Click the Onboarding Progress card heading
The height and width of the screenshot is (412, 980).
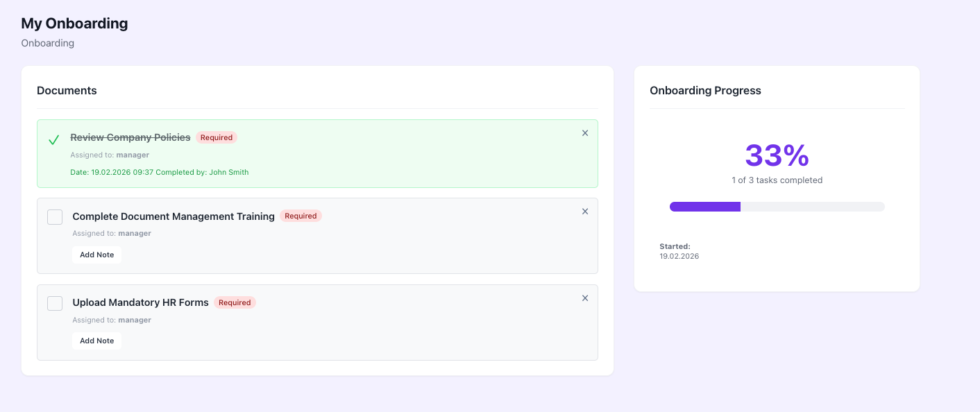(705, 90)
